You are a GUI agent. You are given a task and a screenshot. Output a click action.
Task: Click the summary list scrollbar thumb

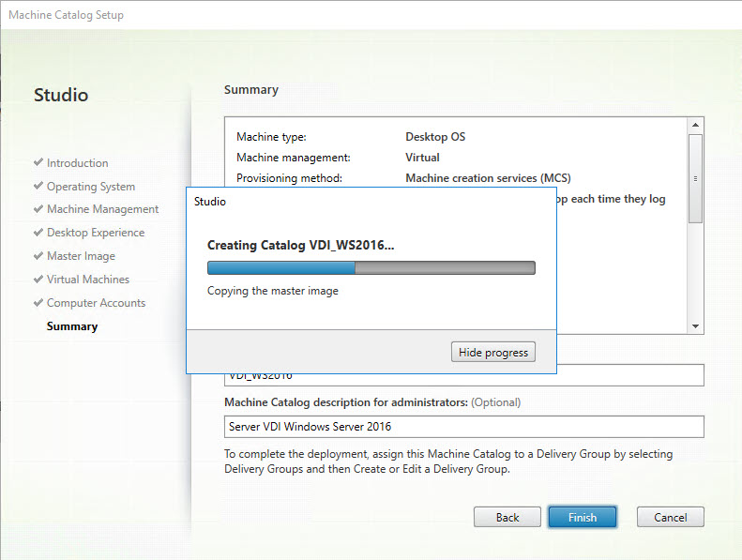coord(695,177)
